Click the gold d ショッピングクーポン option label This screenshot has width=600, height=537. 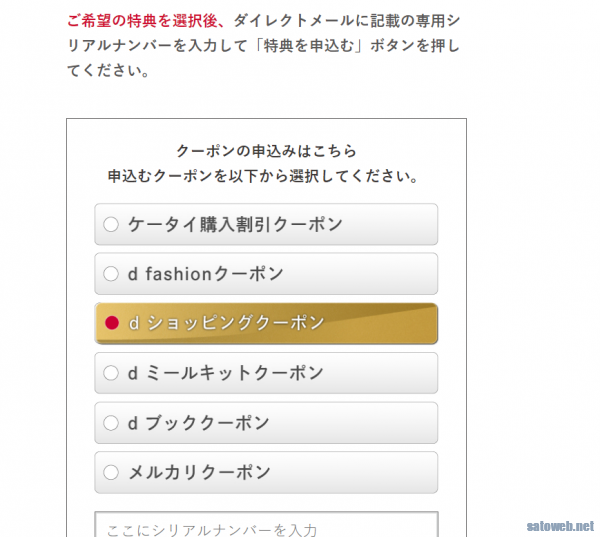(x=226, y=323)
